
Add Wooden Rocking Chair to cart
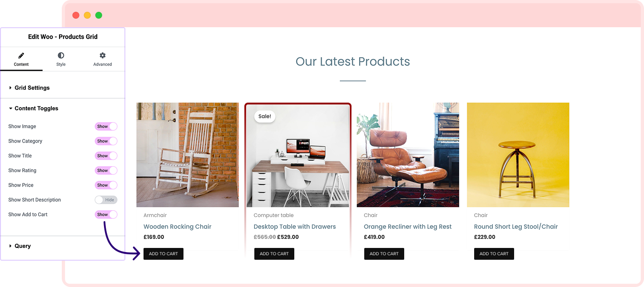tap(163, 254)
